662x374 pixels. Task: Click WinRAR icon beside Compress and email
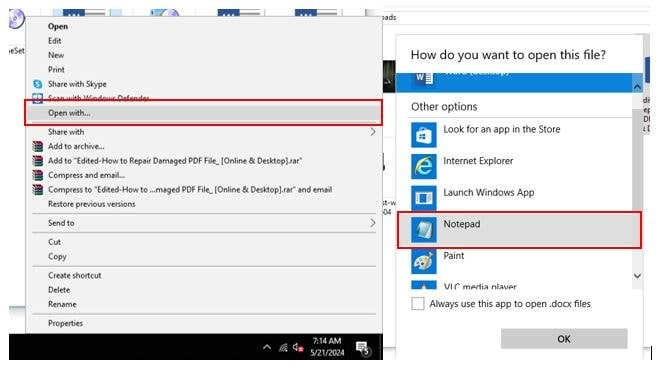click(x=38, y=175)
